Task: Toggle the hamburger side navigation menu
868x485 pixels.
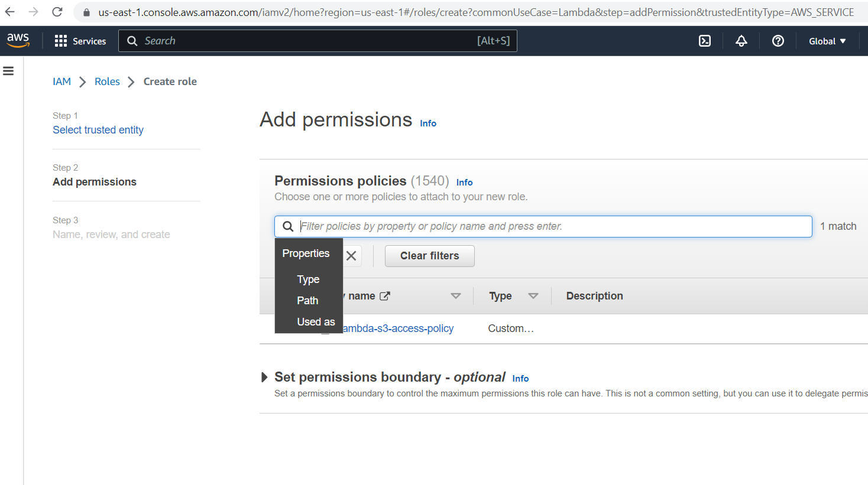Action: click(8, 71)
